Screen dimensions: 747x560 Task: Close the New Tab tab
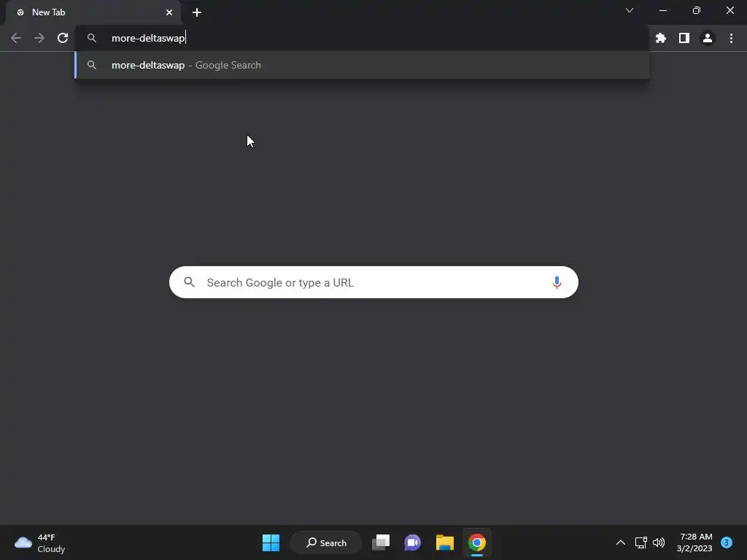[169, 12]
